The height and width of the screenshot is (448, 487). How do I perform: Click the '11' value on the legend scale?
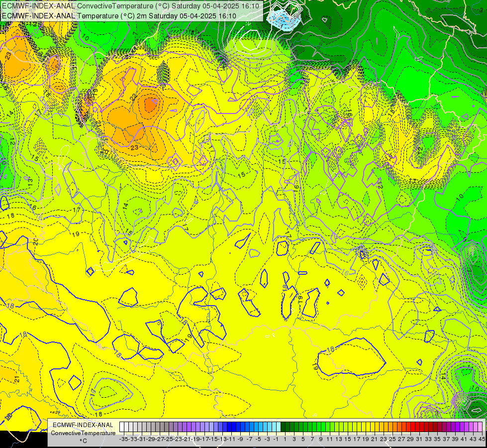(329, 439)
